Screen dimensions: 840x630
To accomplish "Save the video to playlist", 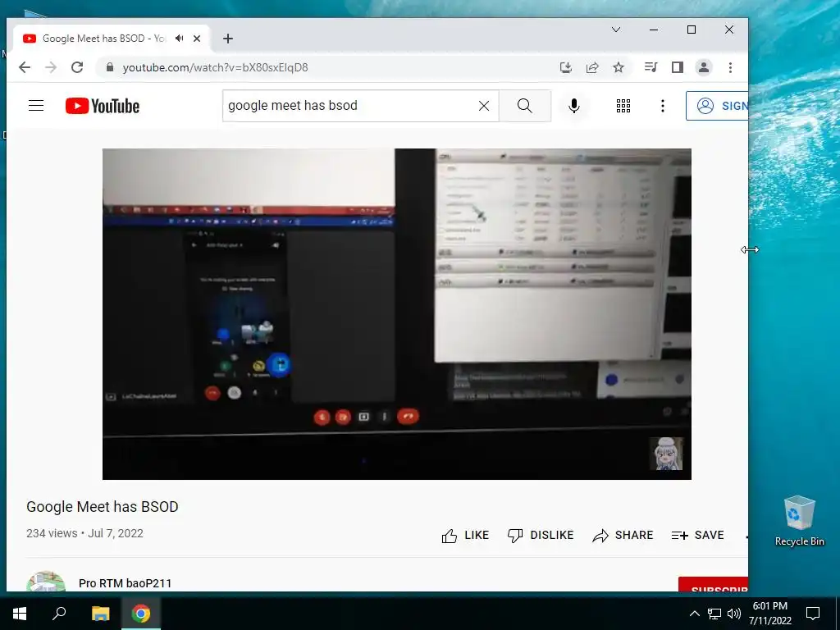I will (697, 535).
